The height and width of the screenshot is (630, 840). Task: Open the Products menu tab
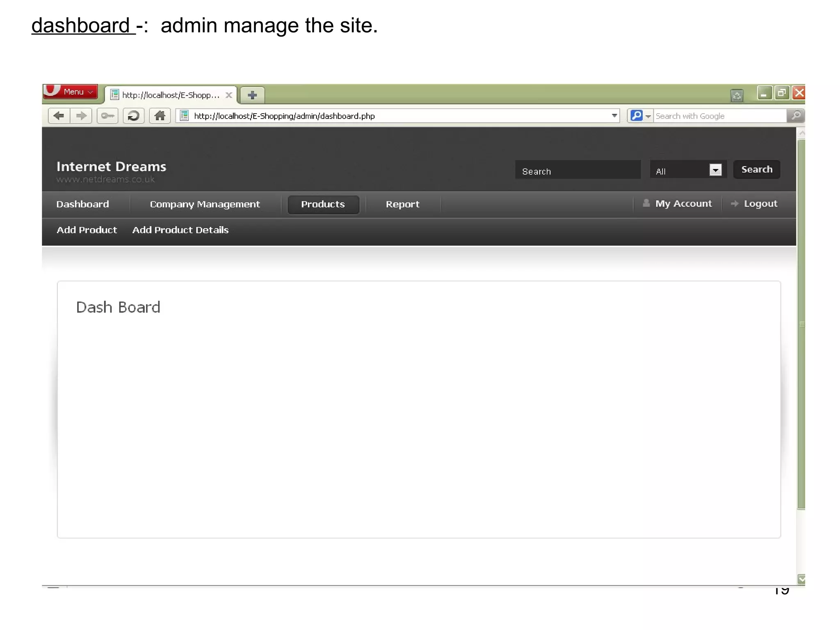pos(323,204)
